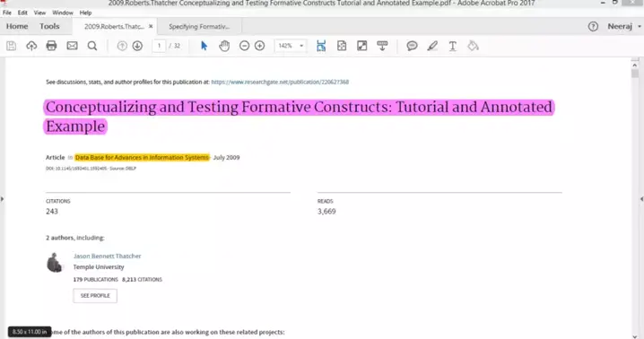Zoom in with the plus icon
Screen dimensions: 644x339
[x=259, y=46]
